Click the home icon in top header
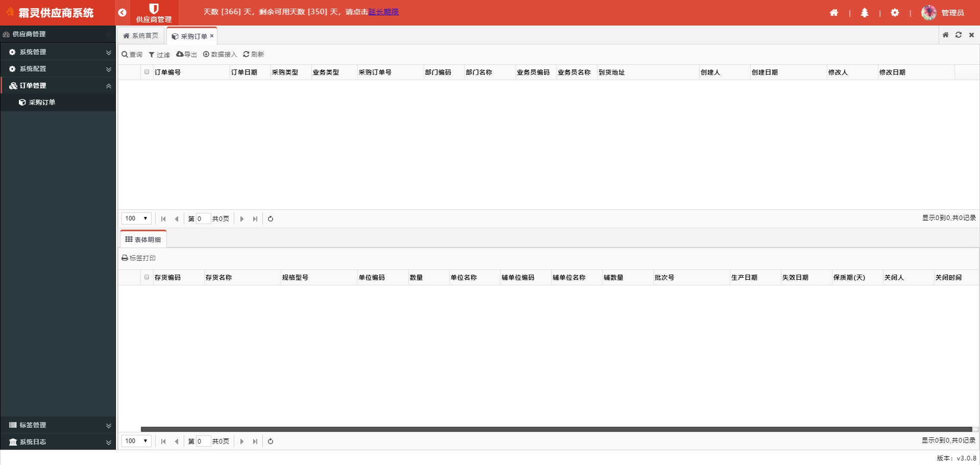This screenshot has width=980, height=465. click(x=834, y=13)
